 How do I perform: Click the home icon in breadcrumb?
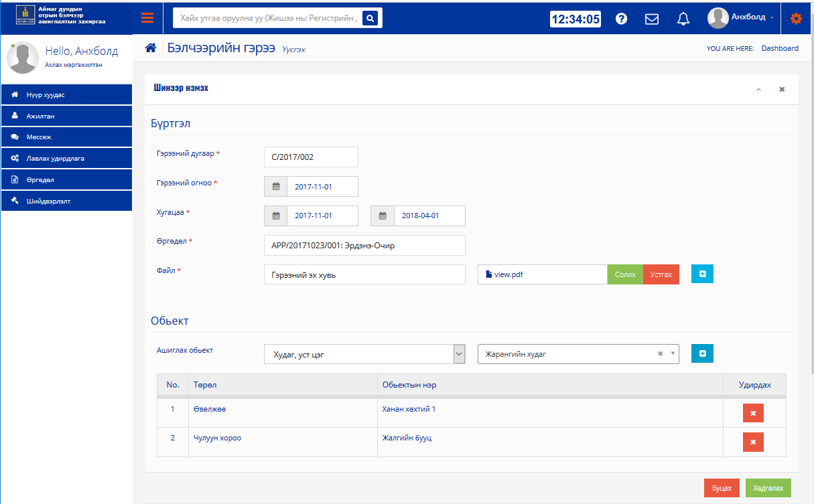pos(151,48)
